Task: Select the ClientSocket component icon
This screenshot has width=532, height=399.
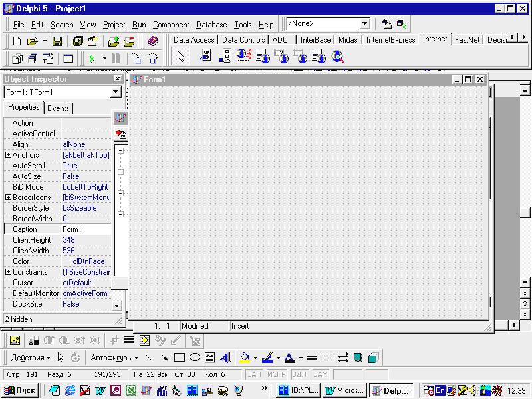Action: tap(205, 56)
